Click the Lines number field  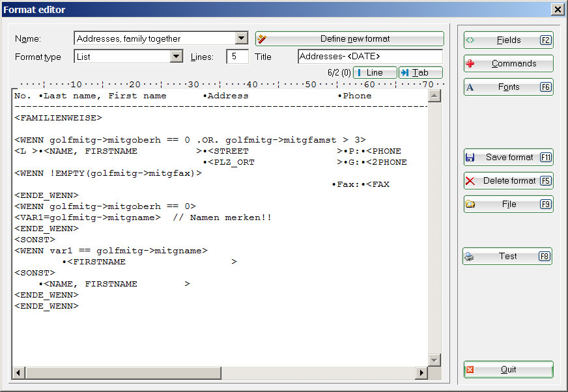click(237, 57)
